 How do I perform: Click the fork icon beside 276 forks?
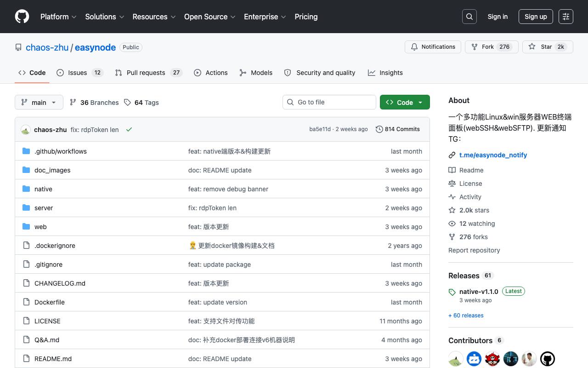pos(452,236)
